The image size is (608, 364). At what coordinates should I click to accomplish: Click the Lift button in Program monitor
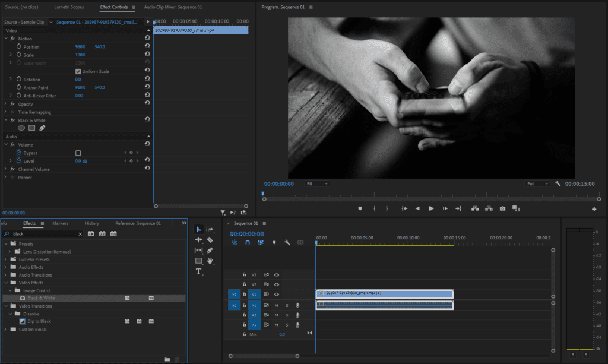click(475, 208)
